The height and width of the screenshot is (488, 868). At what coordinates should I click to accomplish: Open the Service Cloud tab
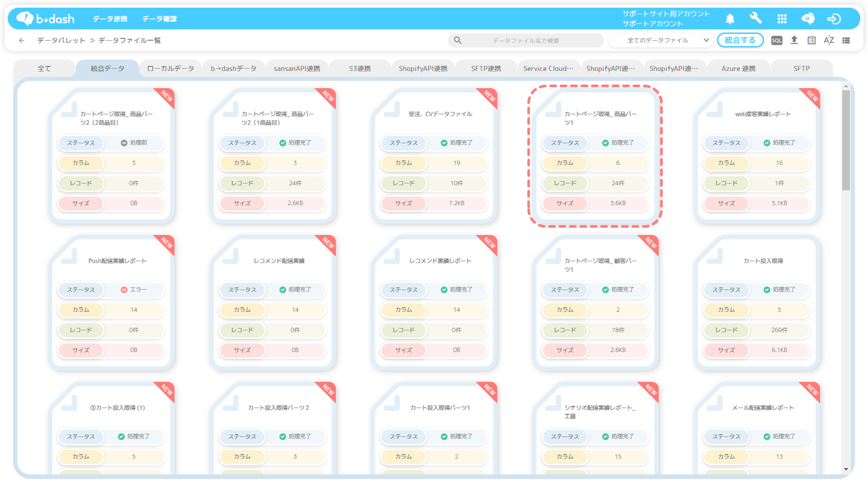click(x=549, y=69)
